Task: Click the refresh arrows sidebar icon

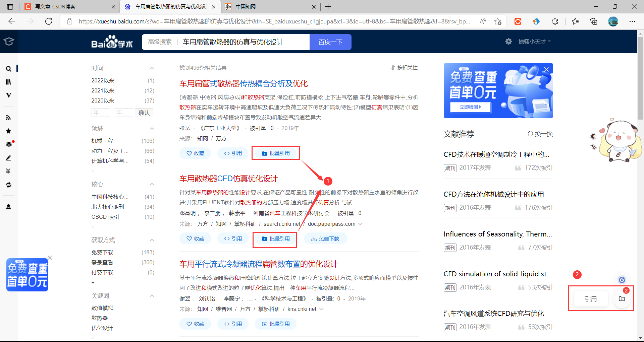Action: pyautogui.click(x=9, y=185)
